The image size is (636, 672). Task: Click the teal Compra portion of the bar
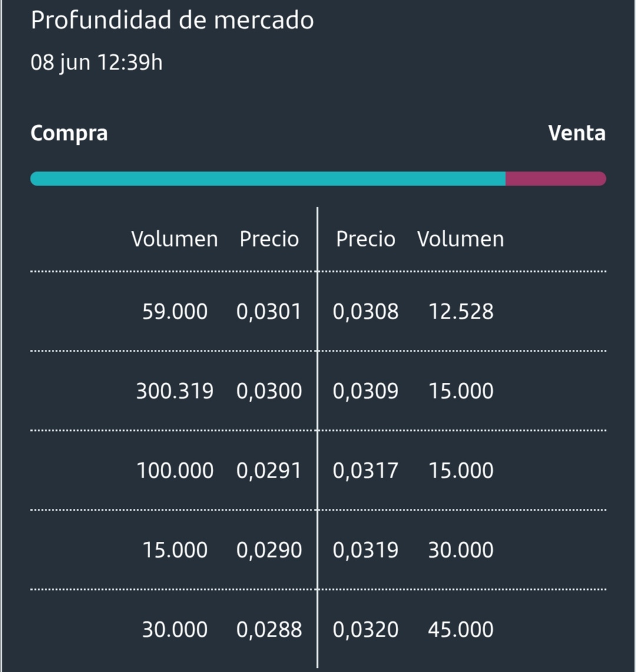(x=268, y=178)
